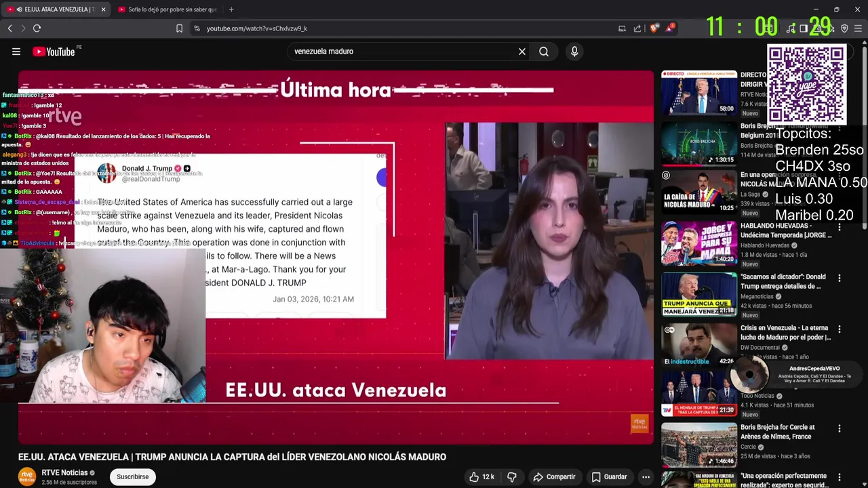The image size is (868, 488).
Task: Open Trump anuncia que manejará Venezuela thumbnail
Action: tap(699, 294)
